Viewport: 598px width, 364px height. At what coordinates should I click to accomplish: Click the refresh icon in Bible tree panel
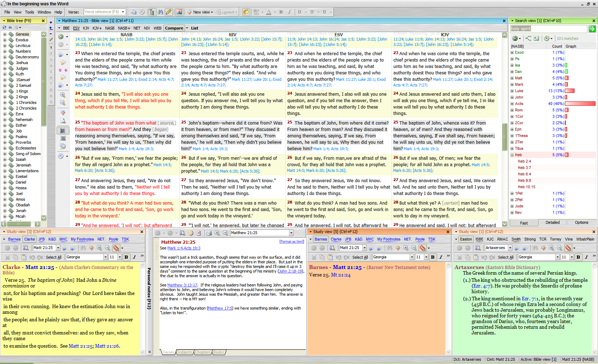4,27
